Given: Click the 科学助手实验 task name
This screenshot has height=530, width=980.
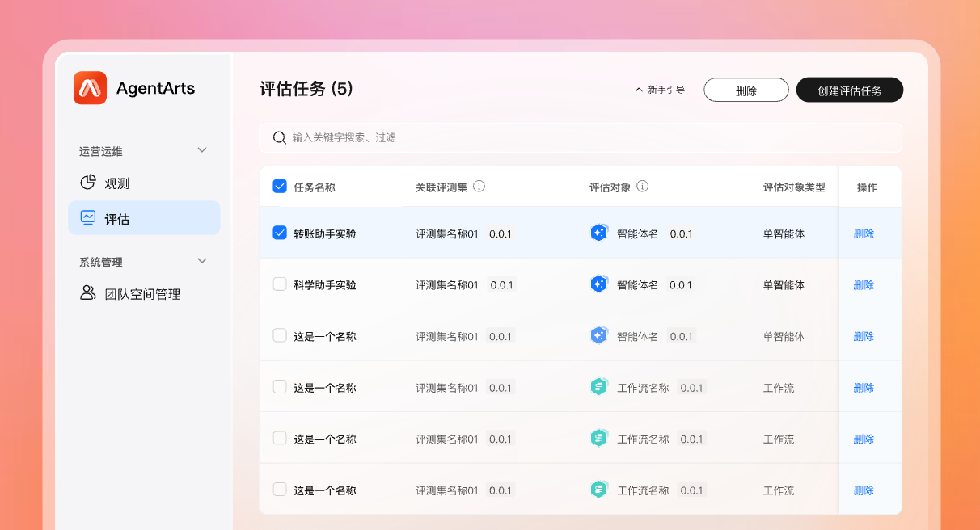Looking at the screenshot, I should tap(325, 285).
